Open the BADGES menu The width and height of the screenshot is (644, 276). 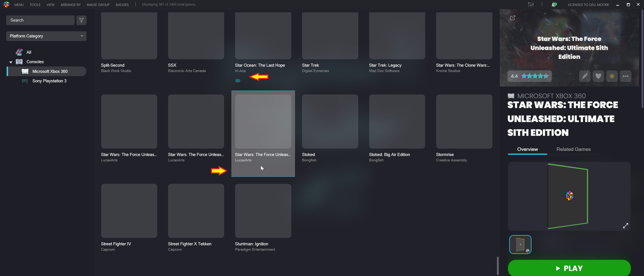pyautogui.click(x=122, y=5)
